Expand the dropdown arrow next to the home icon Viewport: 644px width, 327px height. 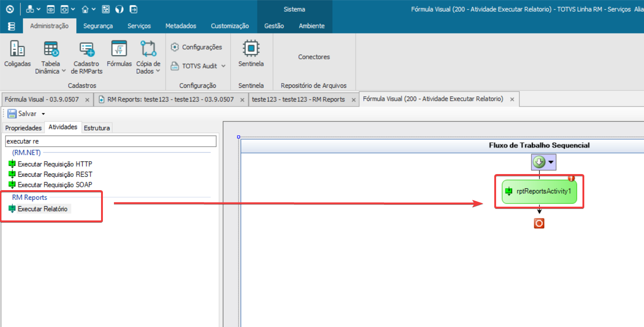point(94,10)
